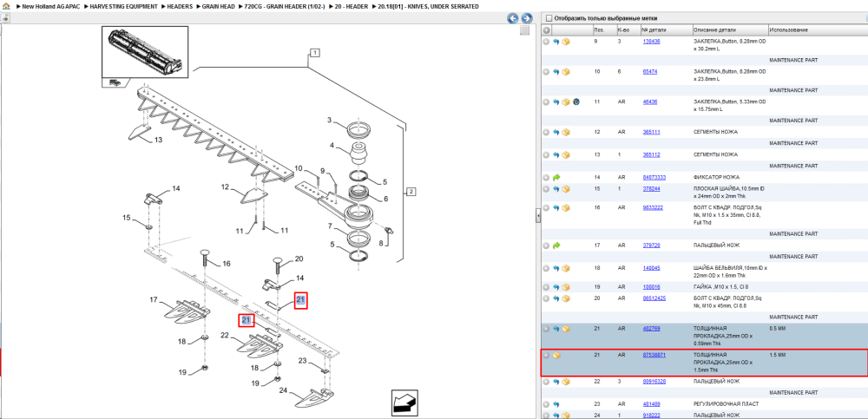Click the blue arrow icon for part 365112
868x419 pixels.
coord(556,155)
